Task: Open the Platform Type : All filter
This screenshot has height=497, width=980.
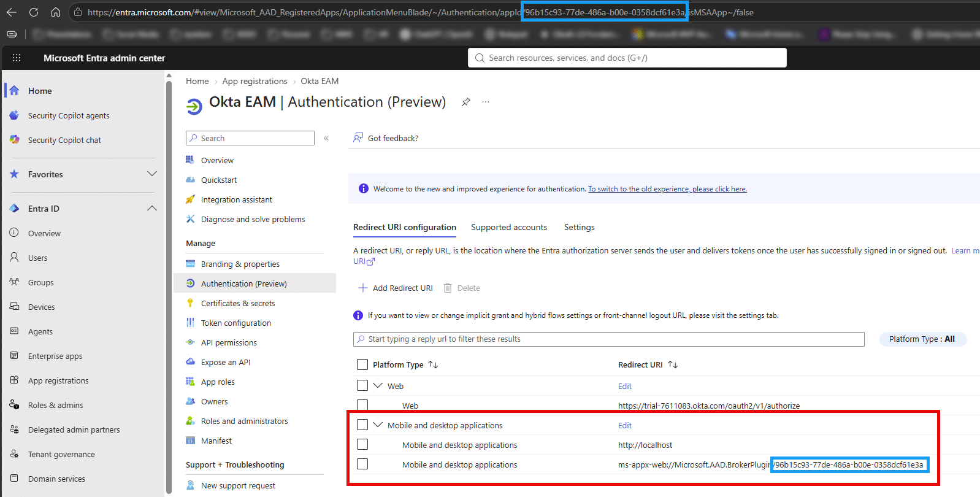Action: tap(922, 339)
